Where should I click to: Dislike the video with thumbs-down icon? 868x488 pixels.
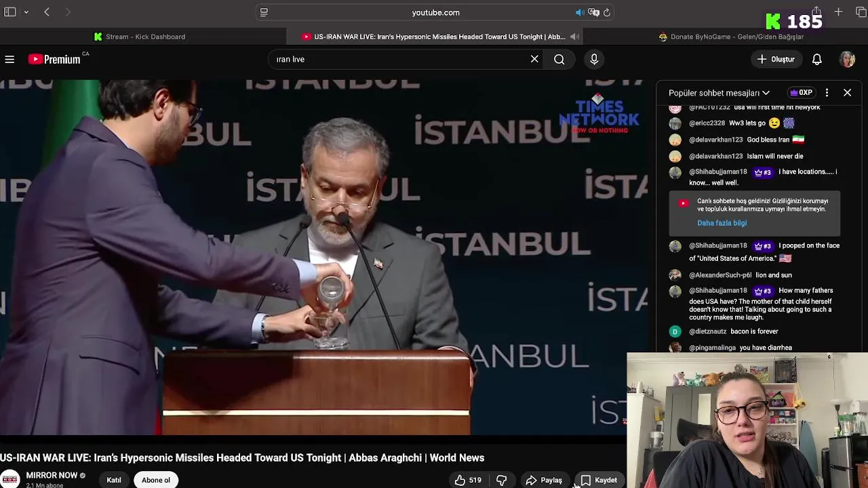[x=502, y=480]
